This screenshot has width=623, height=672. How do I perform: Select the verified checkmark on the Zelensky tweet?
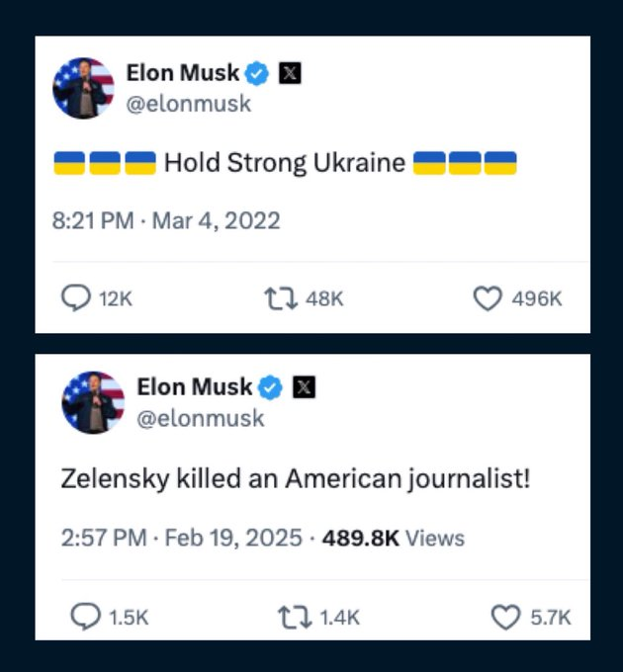point(273,386)
